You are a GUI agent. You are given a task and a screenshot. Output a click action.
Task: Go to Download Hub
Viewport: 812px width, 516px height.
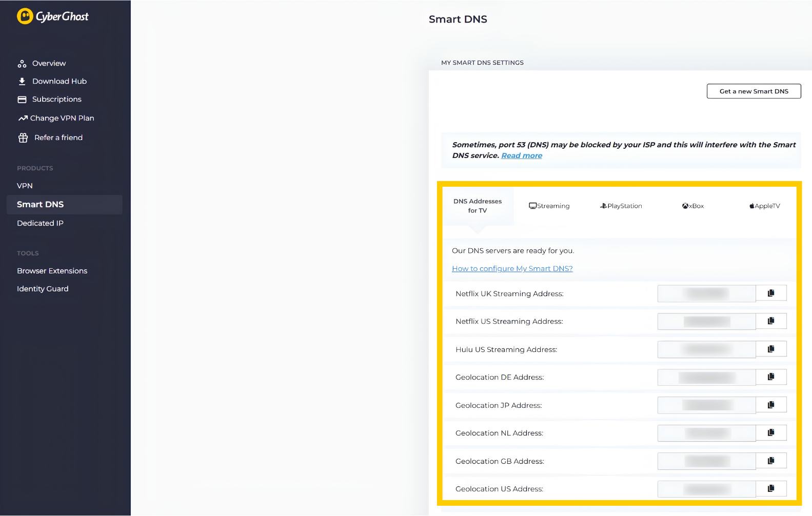tap(60, 82)
